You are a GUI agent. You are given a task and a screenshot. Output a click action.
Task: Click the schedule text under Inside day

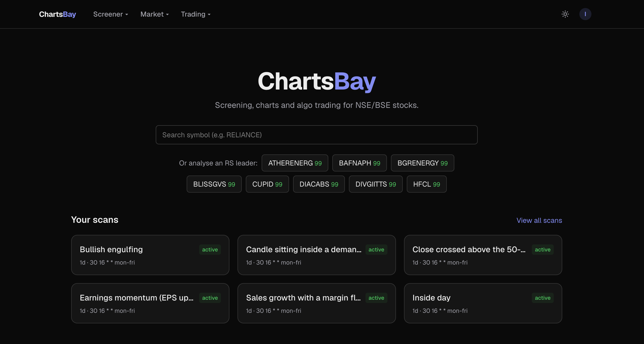pos(440,311)
